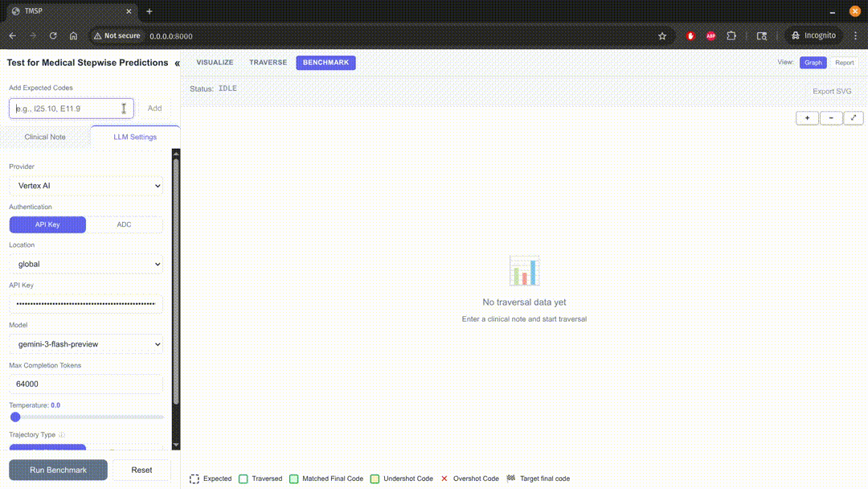Open a new browser tab
The height and width of the screenshot is (489, 868).
(149, 11)
